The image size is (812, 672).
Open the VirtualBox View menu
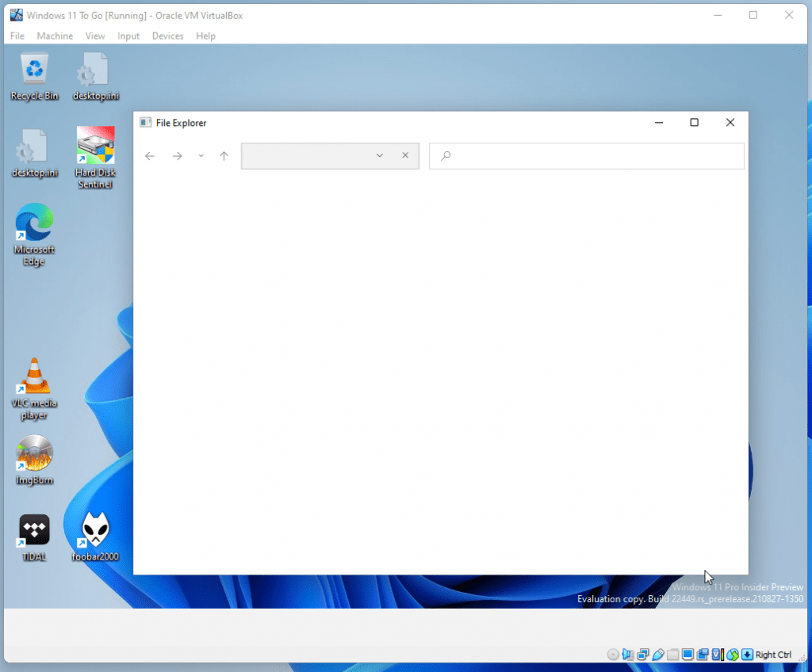pyautogui.click(x=95, y=36)
